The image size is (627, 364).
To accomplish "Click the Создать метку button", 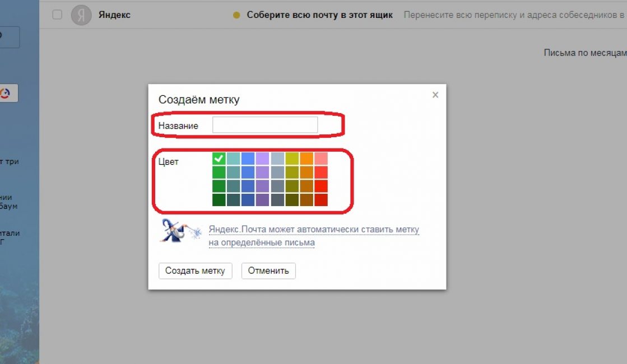I will (x=195, y=270).
